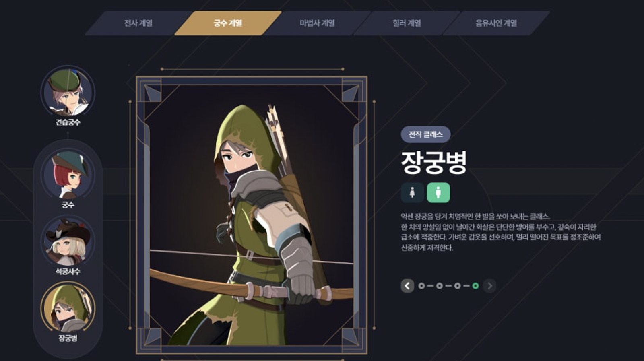Open the 궁수 계열 tab

pyautogui.click(x=228, y=23)
